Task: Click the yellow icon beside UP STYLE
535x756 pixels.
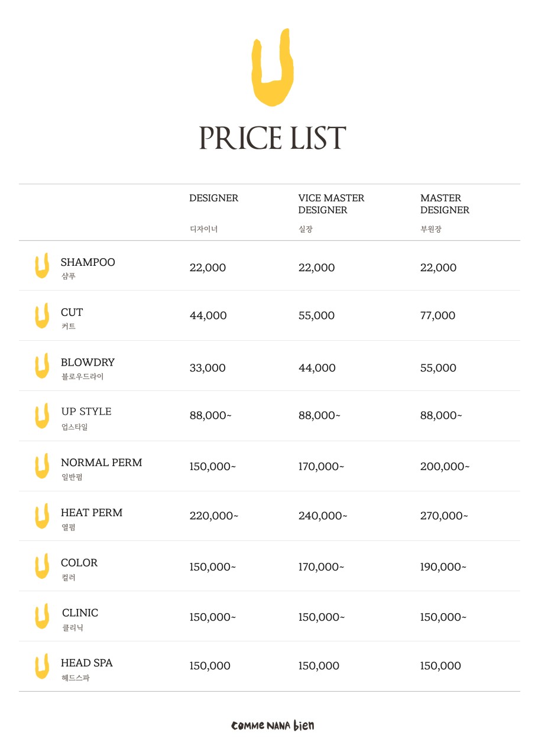Action: click(41, 416)
